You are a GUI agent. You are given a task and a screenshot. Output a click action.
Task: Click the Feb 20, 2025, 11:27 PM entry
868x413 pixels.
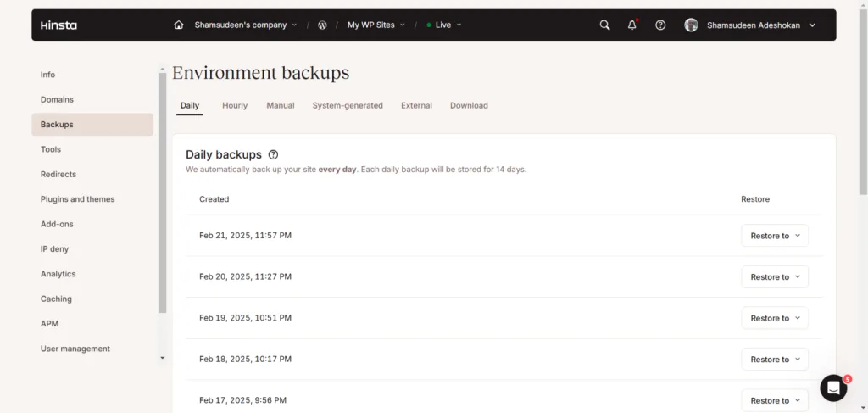click(245, 276)
